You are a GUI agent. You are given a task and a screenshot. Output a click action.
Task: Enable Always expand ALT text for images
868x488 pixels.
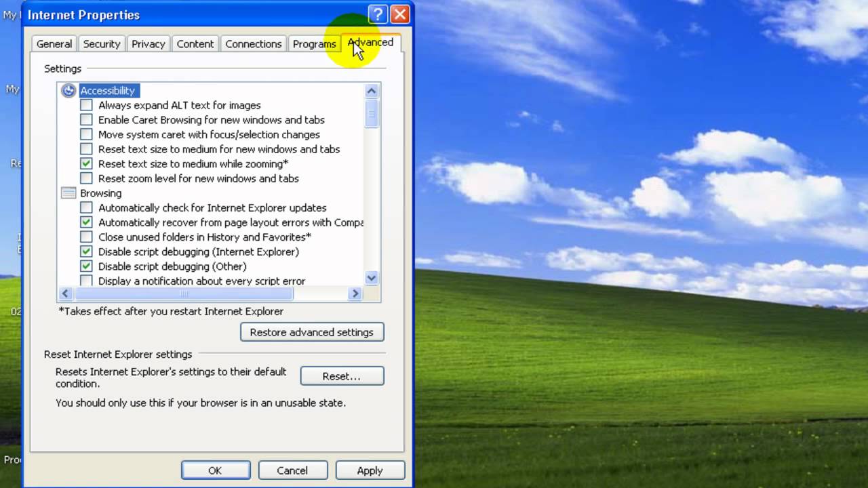(x=86, y=105)
